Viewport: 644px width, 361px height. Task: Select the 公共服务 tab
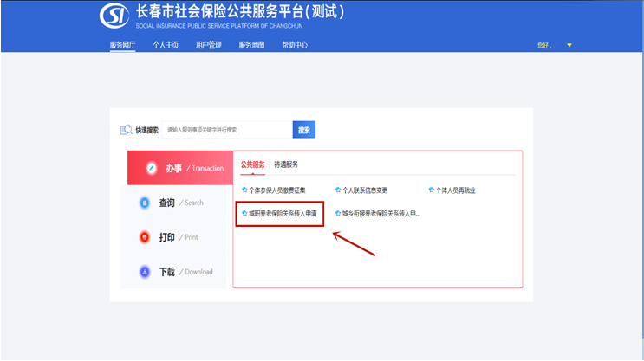pyautogui.click(x=252, y=164)
